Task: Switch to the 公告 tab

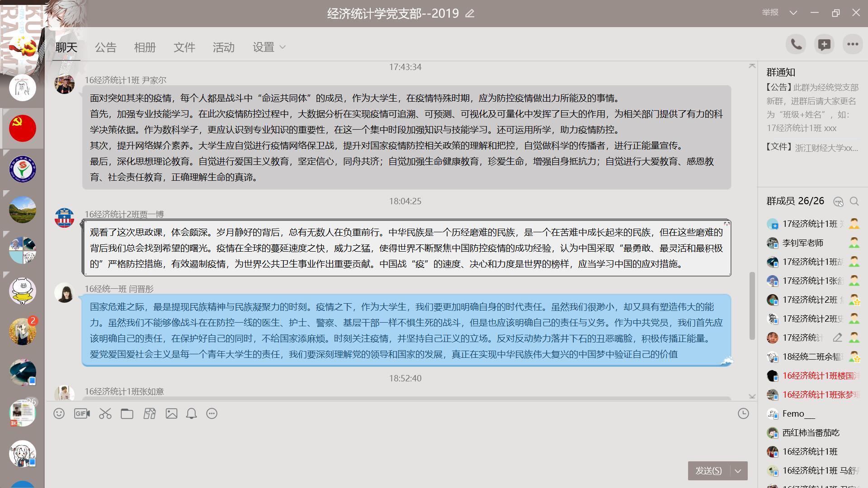Action: click(x=105, y=47)
